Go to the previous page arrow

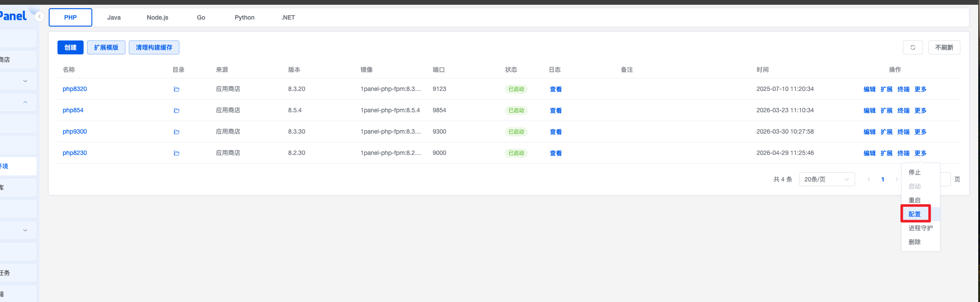coord(869,179)
